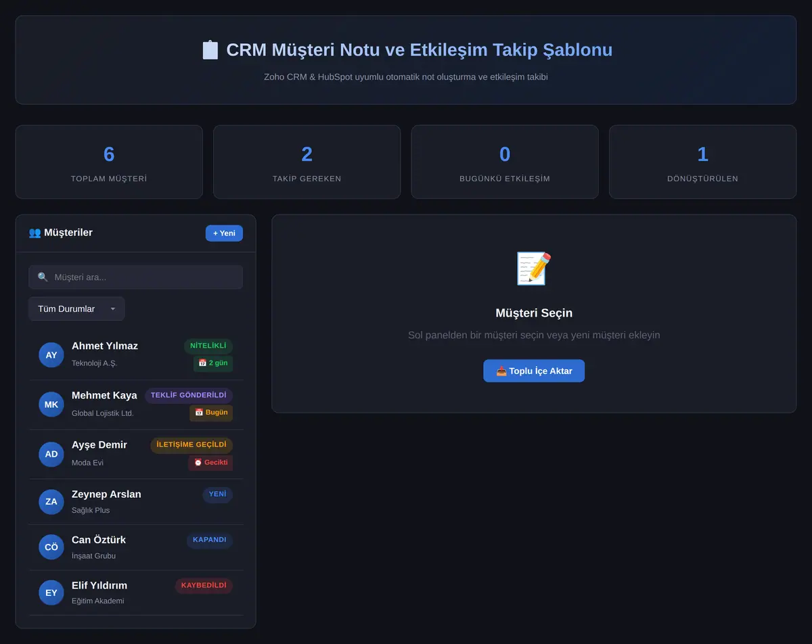Click the İLETİŞİME GEÇİLDİ status badge
This screenshot has height=644, width=812.
click(191, 445)
